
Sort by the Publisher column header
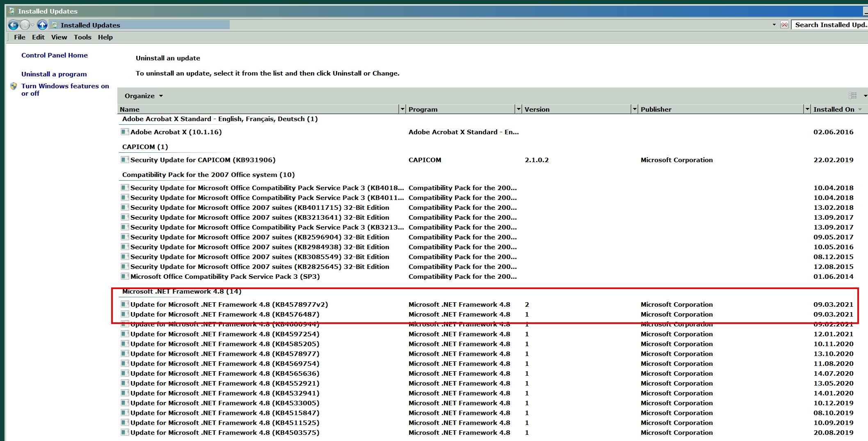click(721, 109)
